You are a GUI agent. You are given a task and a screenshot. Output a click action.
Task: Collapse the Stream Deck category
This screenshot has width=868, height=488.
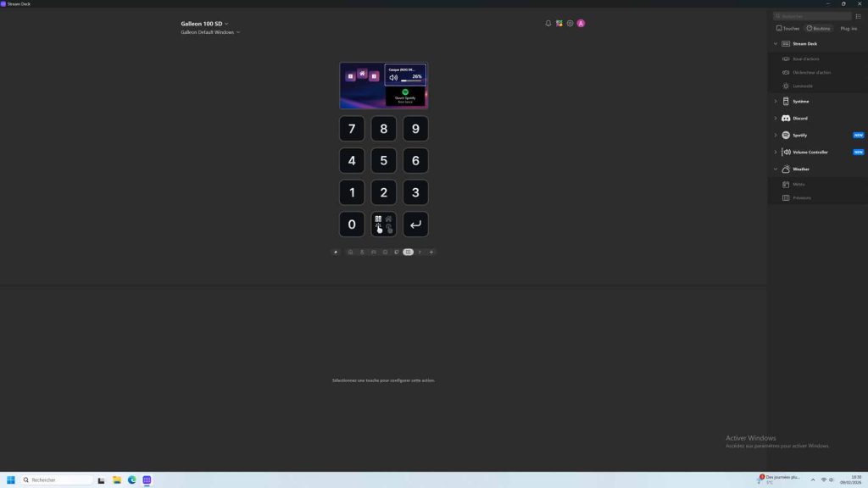pos(775,43)
